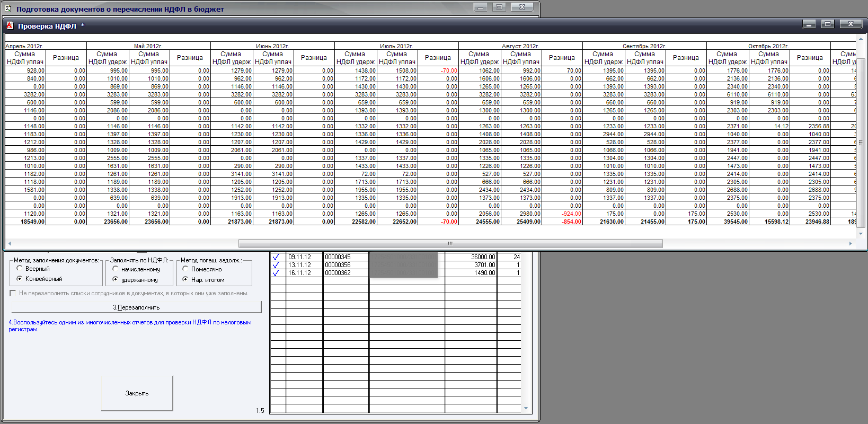Select count cell 24 in document list
The width and height of the screenshot is (868, 424).
(x=509, y=257)
